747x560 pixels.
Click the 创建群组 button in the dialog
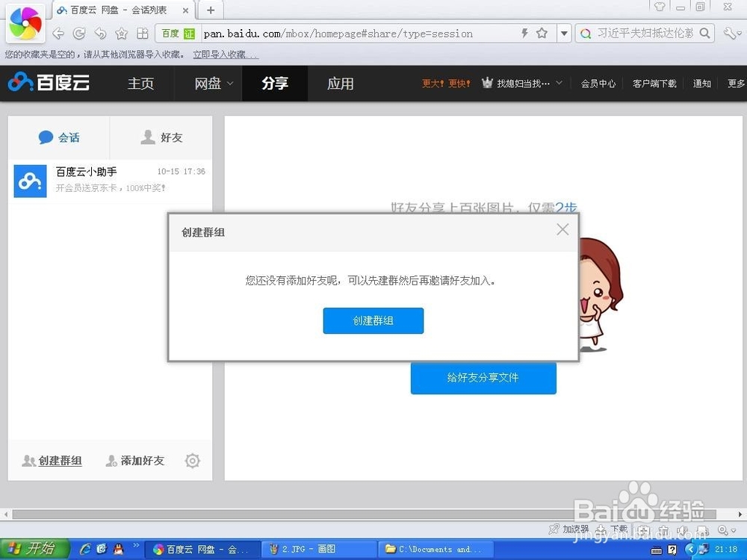tap(373, 320)
